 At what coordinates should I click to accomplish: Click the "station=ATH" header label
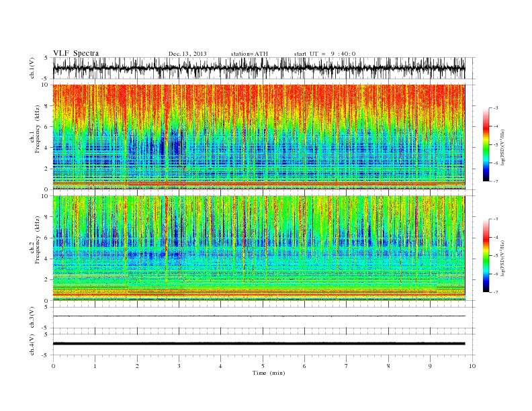(249, 54)
